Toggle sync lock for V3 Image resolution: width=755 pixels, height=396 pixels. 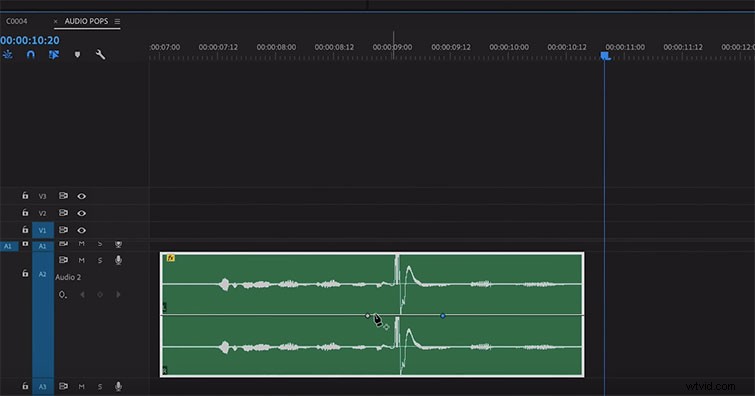coord(63,196)
